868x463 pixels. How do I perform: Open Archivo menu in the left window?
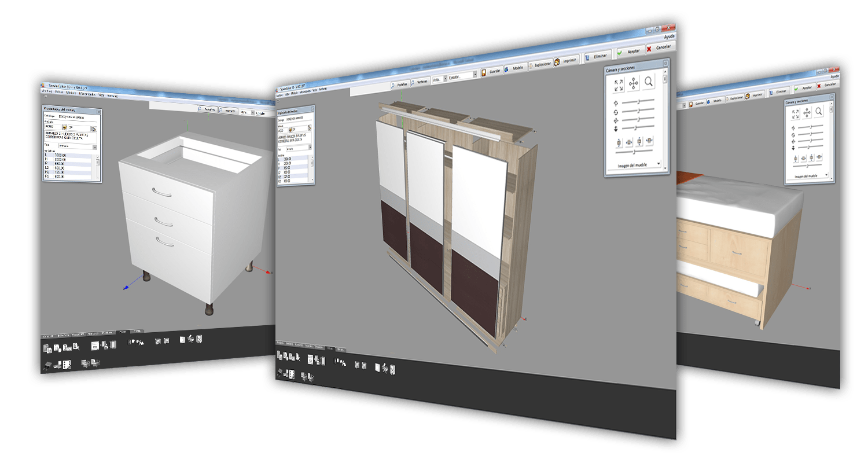pyautogui.click(x=47, y=91)
